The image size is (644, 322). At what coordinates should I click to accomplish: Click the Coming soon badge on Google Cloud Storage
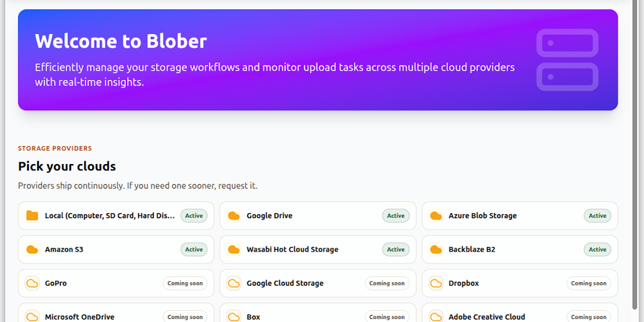coord(387,284)
